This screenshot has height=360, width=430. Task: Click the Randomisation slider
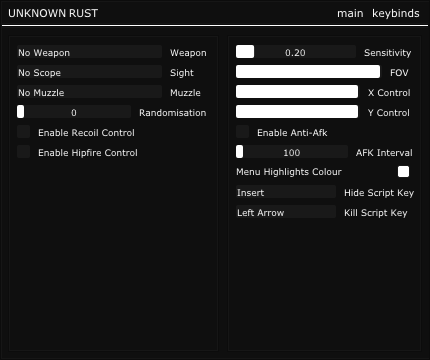tap(74, 112)
